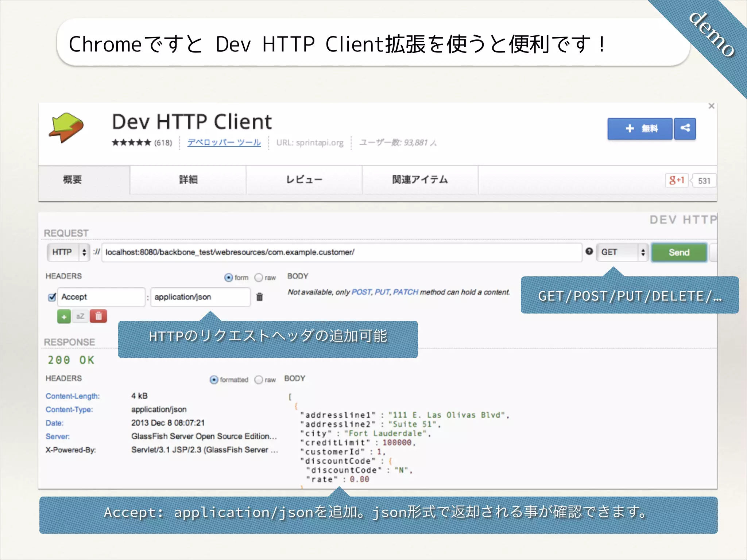
Task: Click the "addressline2" JSON line
Action: tap(370, 424)
